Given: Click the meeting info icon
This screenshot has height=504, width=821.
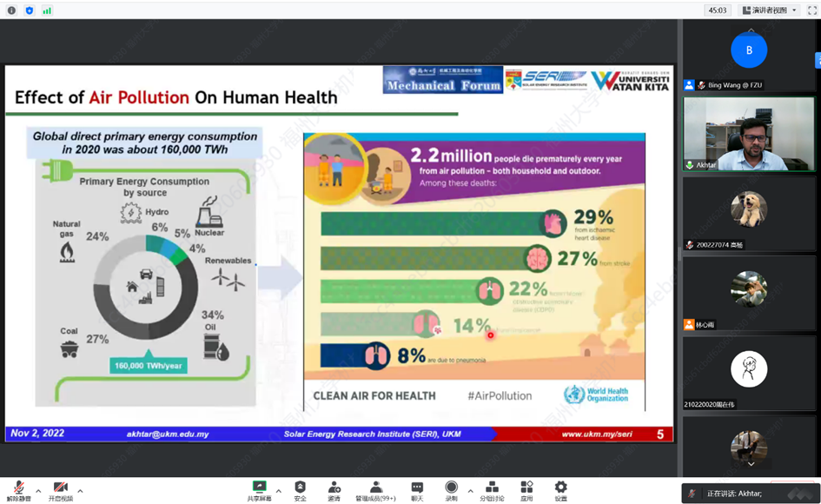Looking at the screenshot, I should coord(11,10).
